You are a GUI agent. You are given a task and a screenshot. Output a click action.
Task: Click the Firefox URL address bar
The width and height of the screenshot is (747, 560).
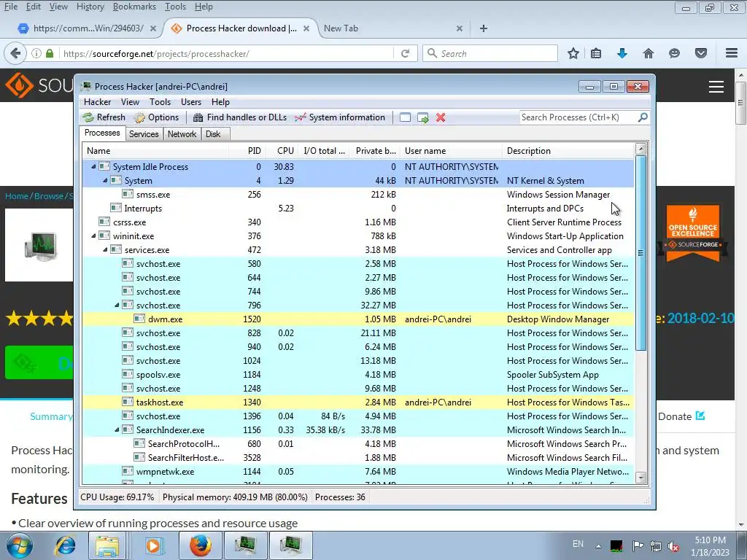[226, 53]
